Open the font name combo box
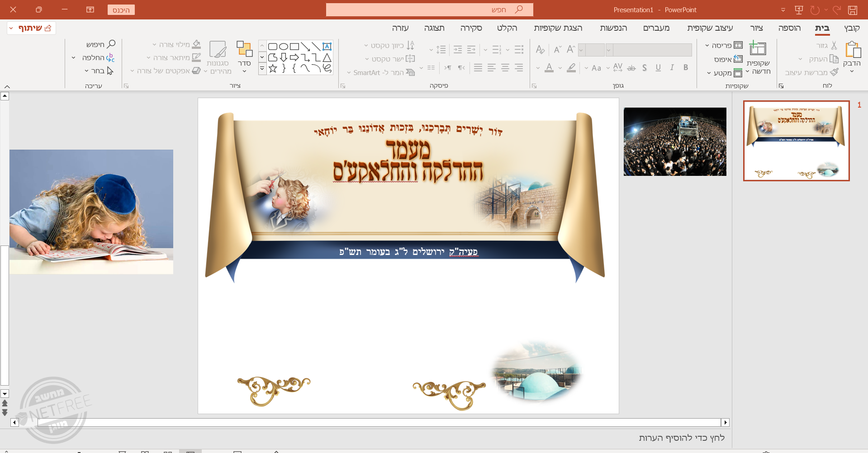This screenshot has width=868, height=453. coord(649,49)
